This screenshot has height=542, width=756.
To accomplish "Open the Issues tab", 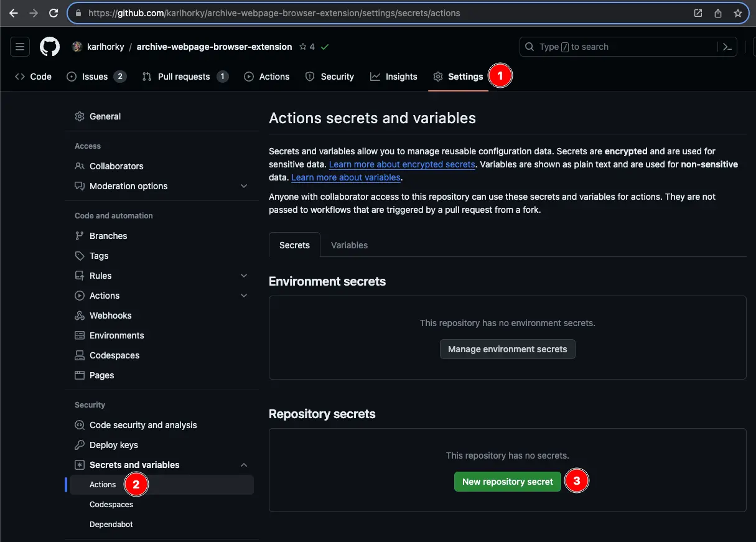I will pos(96,77).
